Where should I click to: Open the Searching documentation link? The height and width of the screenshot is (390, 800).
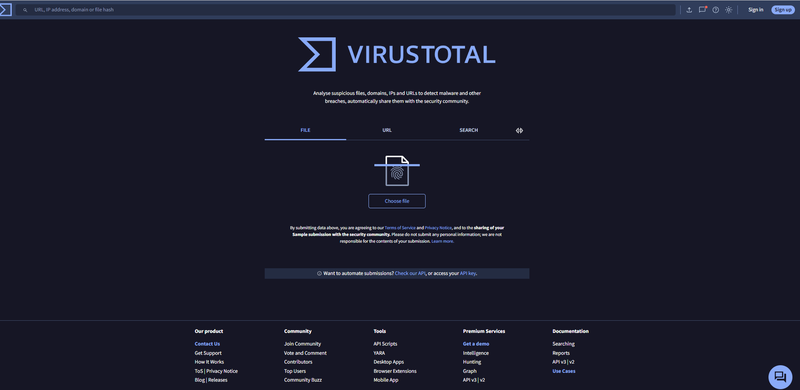pyautogui.click(x=563, y=344)
